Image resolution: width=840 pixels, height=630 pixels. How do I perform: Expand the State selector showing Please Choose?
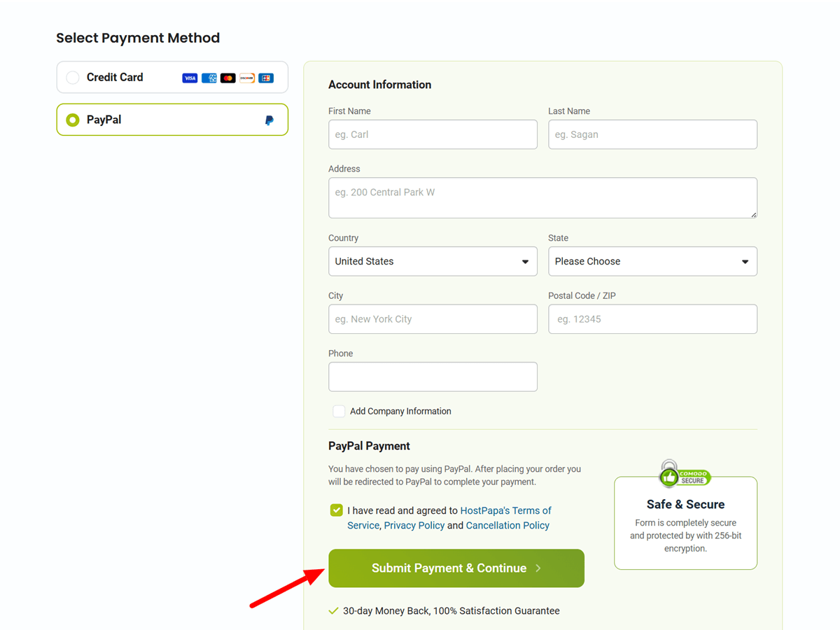tap(652, 261)
